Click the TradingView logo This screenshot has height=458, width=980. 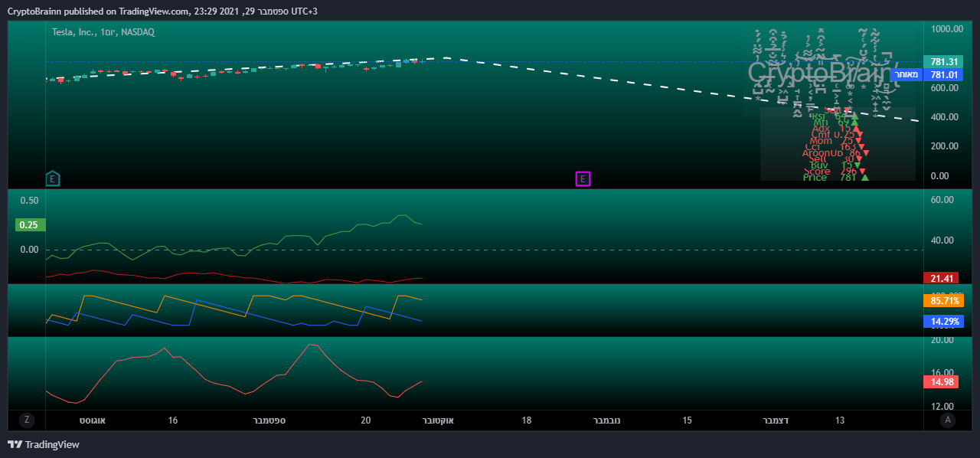point(44,444)
